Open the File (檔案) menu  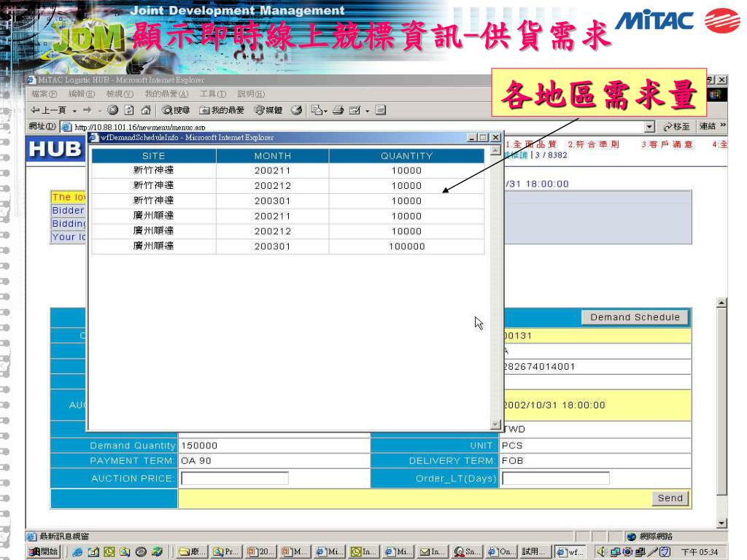[44, 94]
